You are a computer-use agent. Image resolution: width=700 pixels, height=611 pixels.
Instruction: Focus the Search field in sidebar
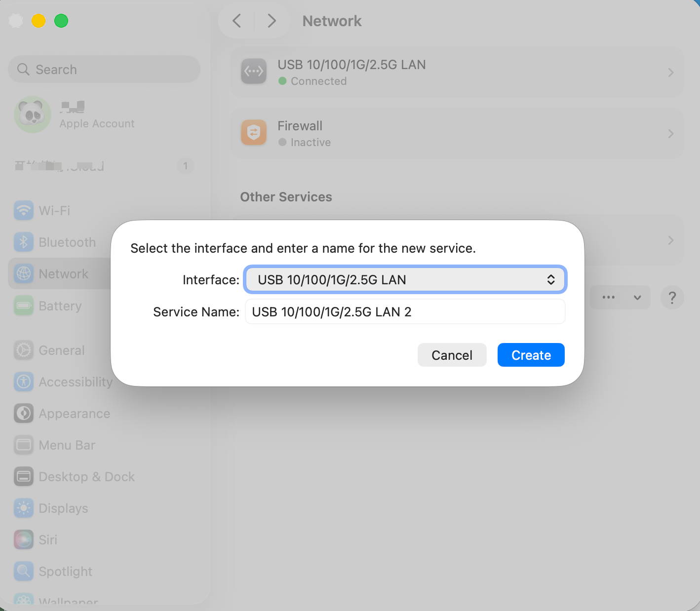[x=104, y=69]
